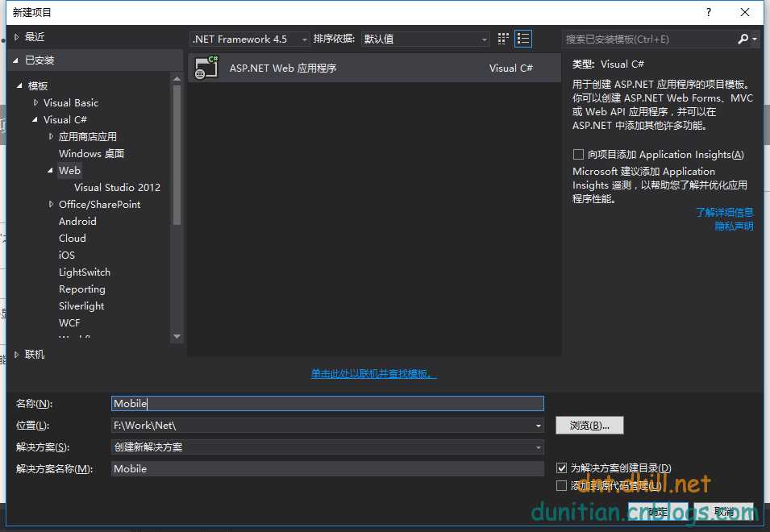Collapse the Installed section
The height and width of the screenshot is (532, 770).
point(16,60)
